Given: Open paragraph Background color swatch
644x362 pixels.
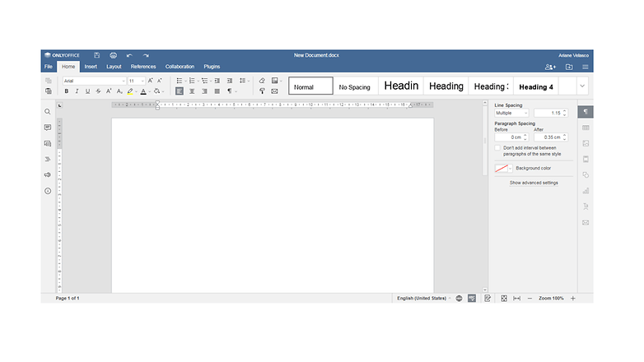Looking at the screenshot, I should tap(503, 169).
